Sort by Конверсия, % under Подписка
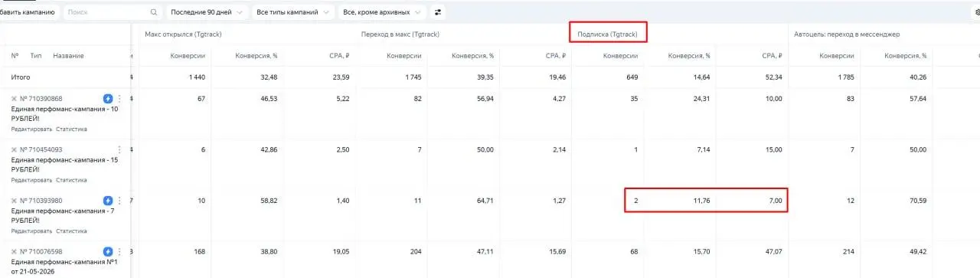Screen dimensions: 980x278 689,56
